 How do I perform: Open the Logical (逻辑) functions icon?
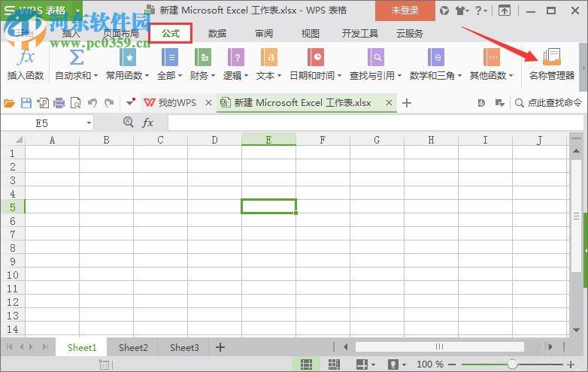click(x=236, y=57)
